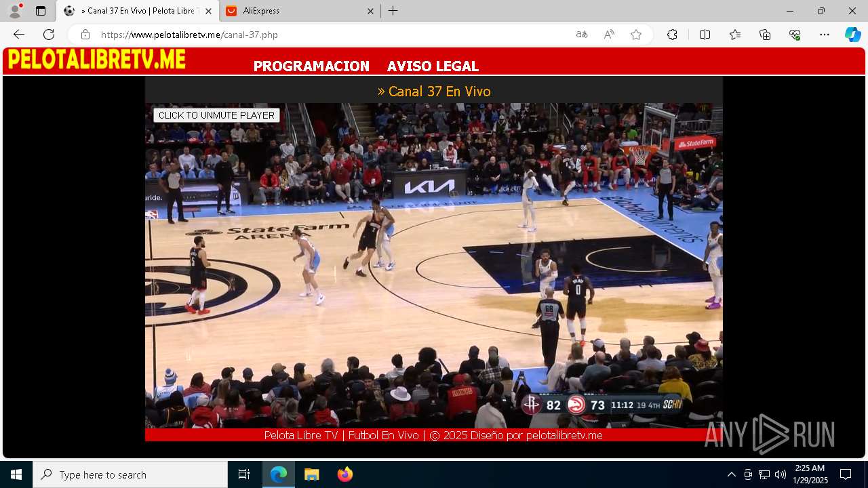Open the Action Center notifications icon
Screen dimensions: 868x488
(x=846, y=474)
